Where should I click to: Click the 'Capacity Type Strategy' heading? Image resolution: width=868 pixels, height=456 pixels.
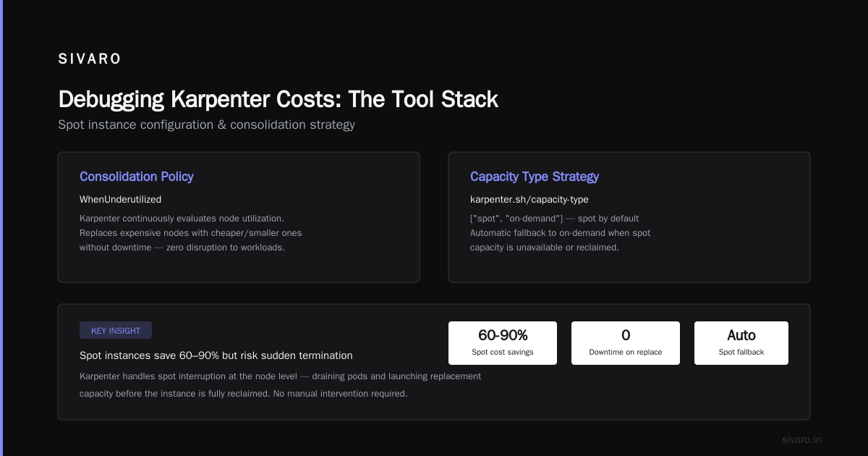[535, 177]
